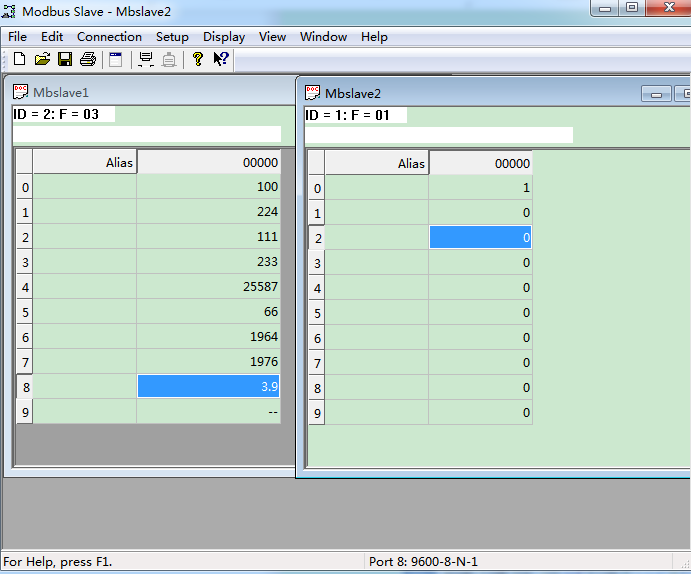Viewport: 691px width, 574px height.
Task: Open About via yellow question mark icon
Action: point(198,59)
